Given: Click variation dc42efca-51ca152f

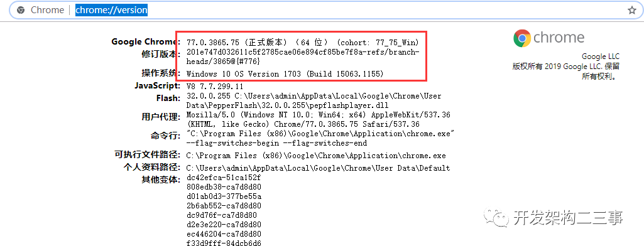Looking at the screenshot, I should click(224, 178).
